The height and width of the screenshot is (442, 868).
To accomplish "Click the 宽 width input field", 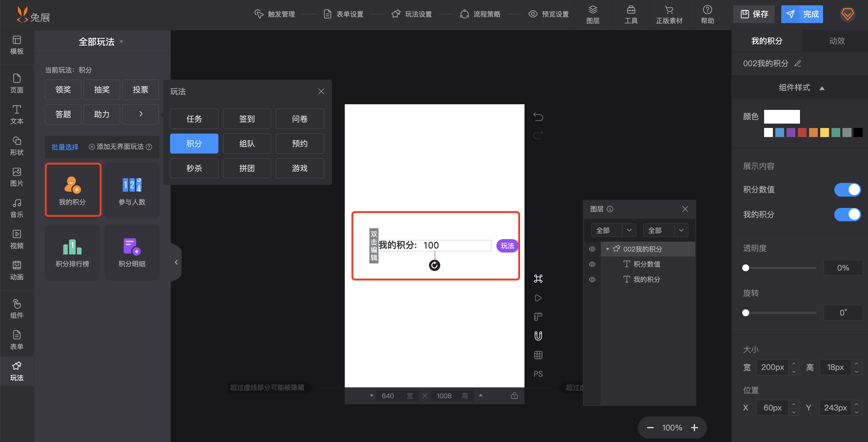I will pos(772,367).
